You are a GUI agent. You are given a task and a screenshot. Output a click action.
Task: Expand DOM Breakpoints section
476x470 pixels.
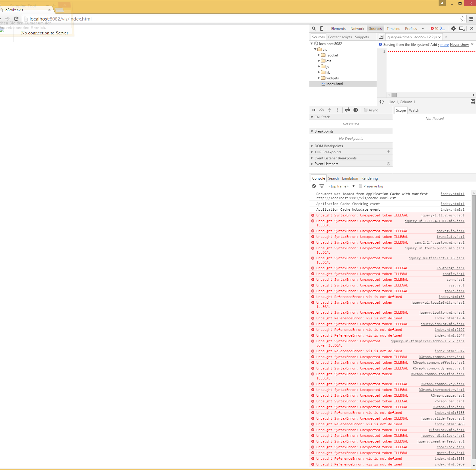tap(312, 146)
